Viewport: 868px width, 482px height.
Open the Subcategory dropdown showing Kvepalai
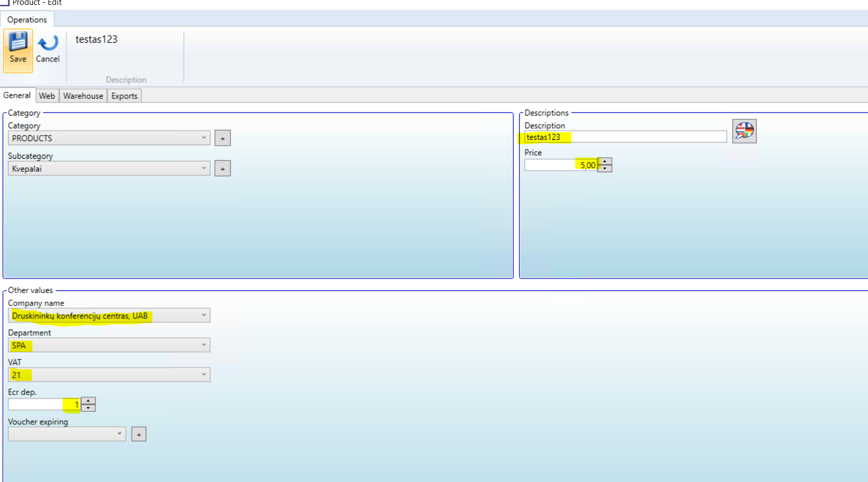click(x=109, y=168)
